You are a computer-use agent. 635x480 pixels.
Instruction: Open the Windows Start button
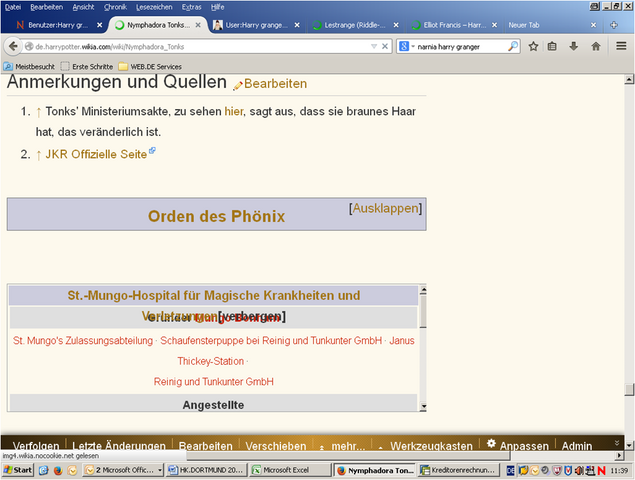tap(18, 470)
